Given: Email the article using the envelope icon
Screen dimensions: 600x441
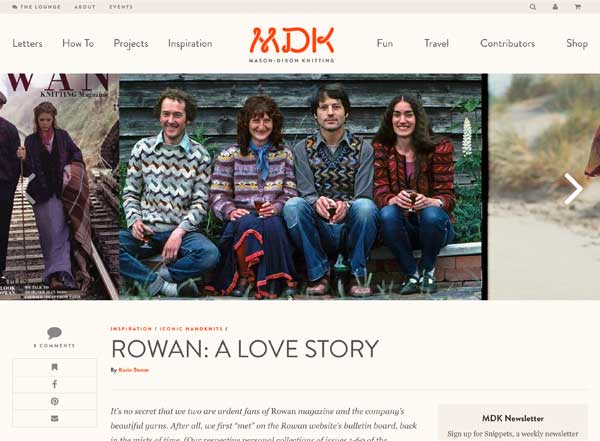Looking at the screenshot, I should (54, 418).
